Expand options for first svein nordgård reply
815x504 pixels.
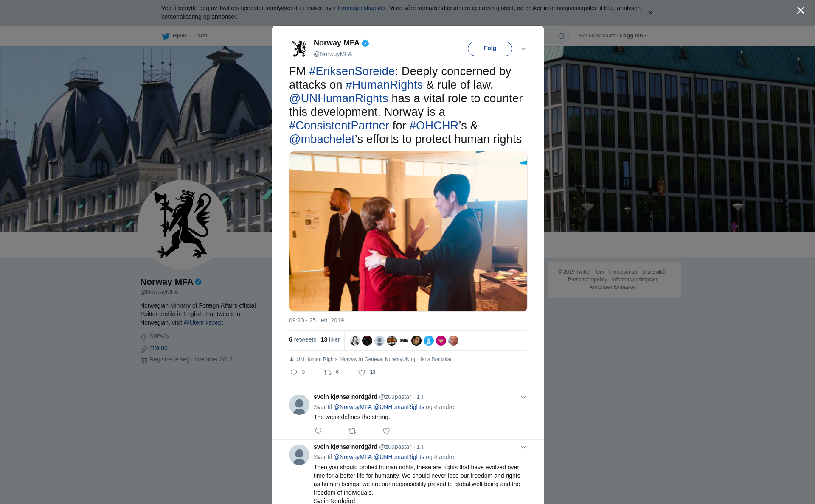tap(523, 397)
